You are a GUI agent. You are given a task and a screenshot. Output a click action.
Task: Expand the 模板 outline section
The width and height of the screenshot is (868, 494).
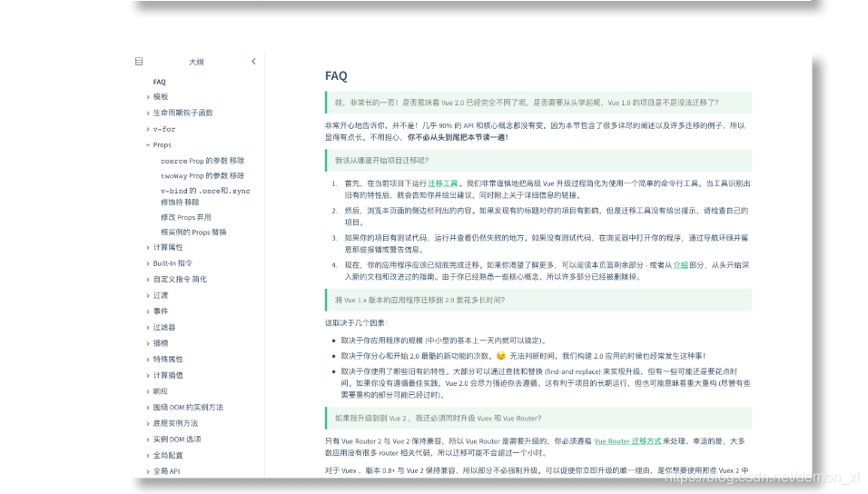(x=148, y=97)
